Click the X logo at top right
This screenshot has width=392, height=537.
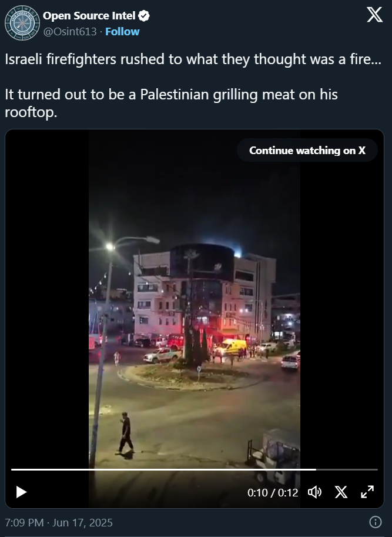(x=374, y=15)
